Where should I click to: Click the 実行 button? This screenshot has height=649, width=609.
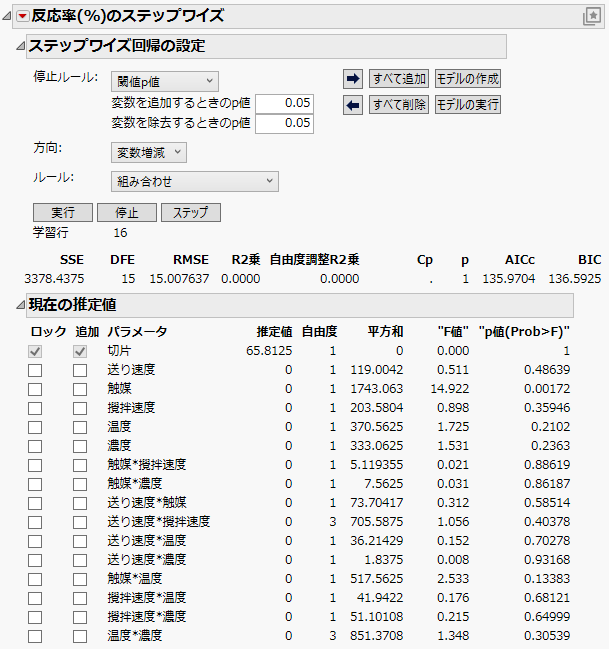(x=63, y=212)
